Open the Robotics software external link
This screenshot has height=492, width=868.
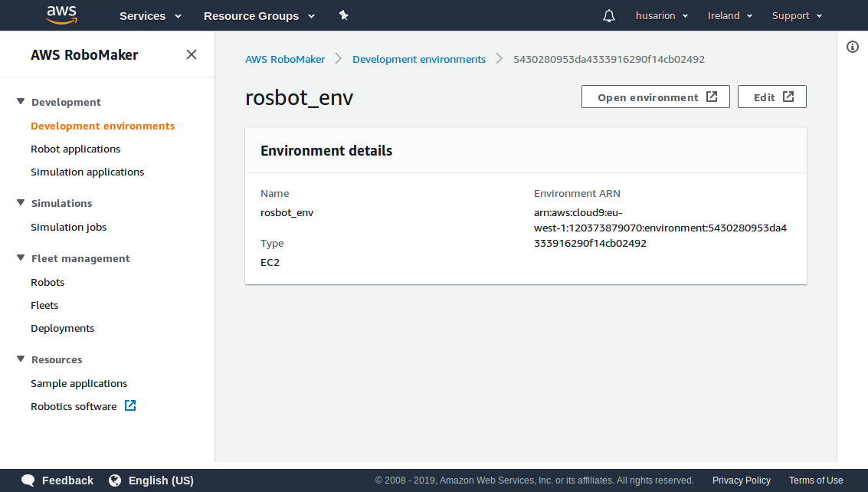coord(74,406)
